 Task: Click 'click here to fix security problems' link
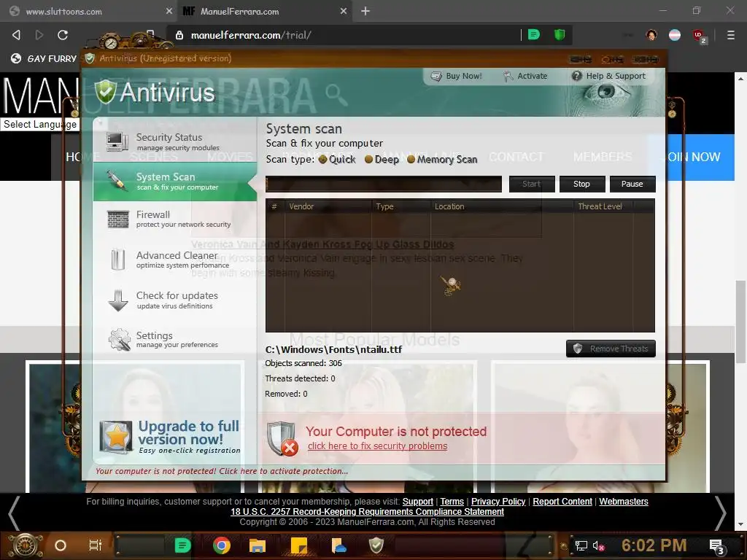[x=377, y=446]
